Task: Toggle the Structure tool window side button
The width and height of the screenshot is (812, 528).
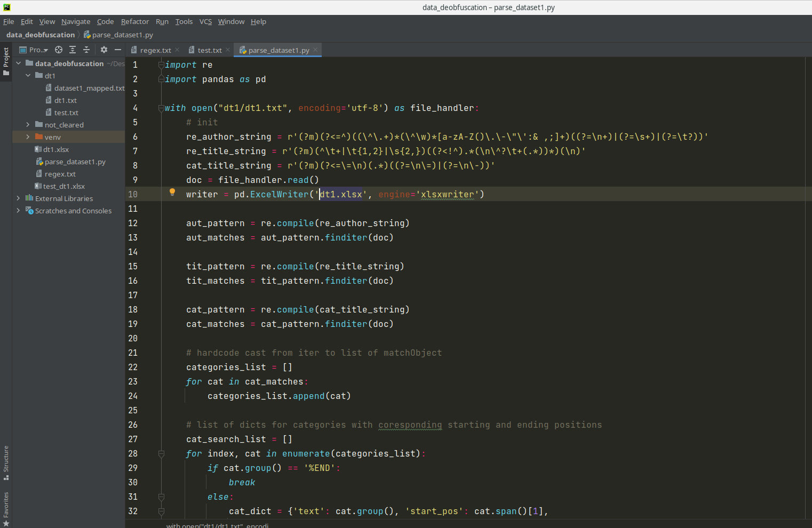Action: pyautogui.click(x=6, y=462)
